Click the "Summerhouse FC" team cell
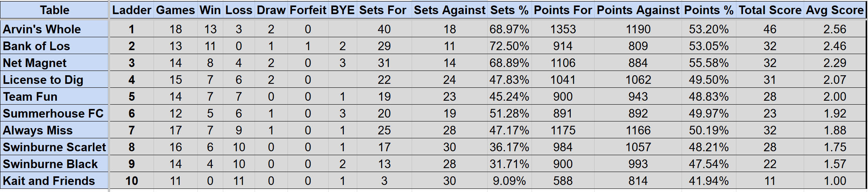868x192 pixels. pos(53,113)
